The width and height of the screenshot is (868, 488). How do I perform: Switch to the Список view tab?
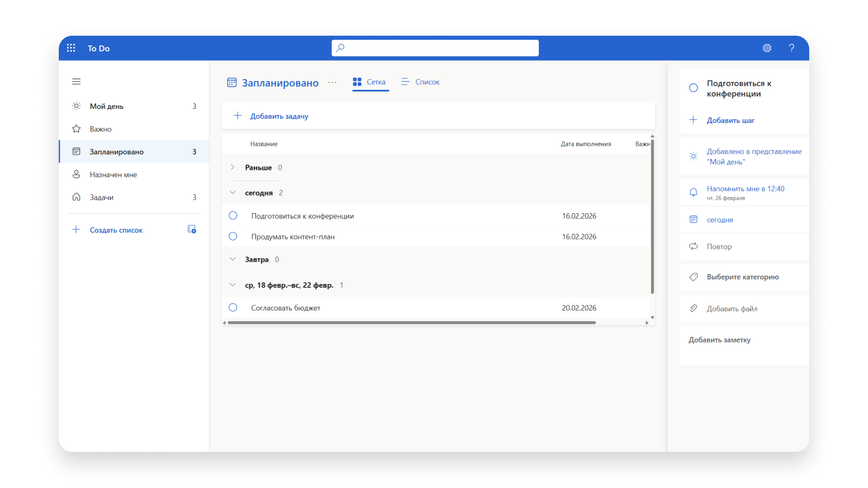420,82
